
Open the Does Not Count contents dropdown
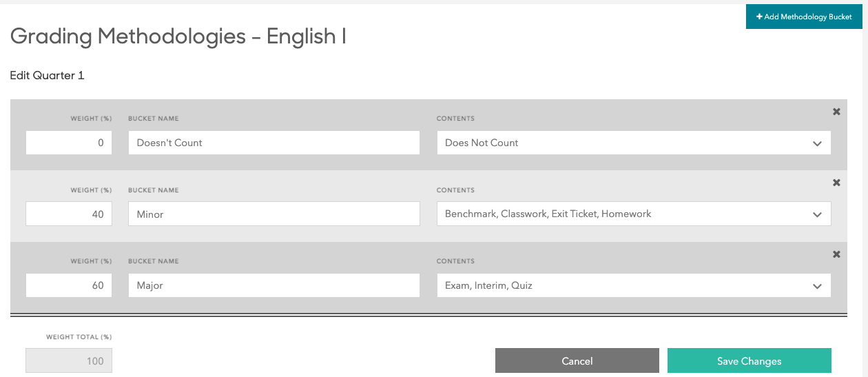tap(633, 143)
